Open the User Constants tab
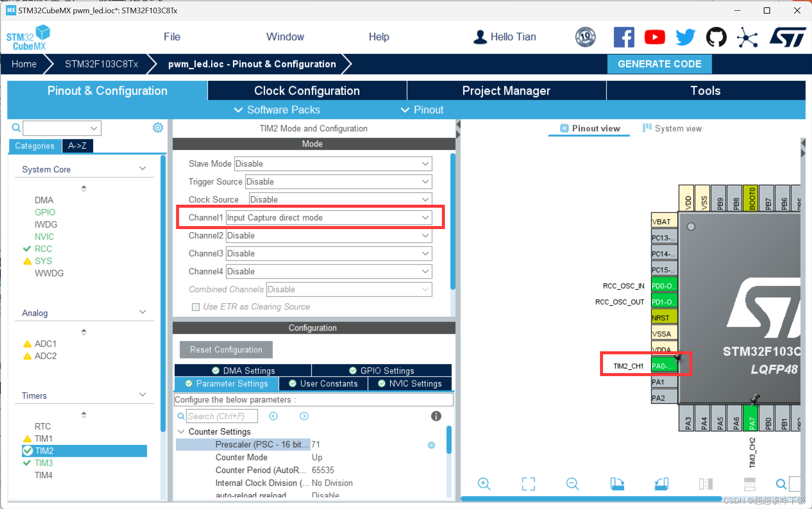 [323, 383]
